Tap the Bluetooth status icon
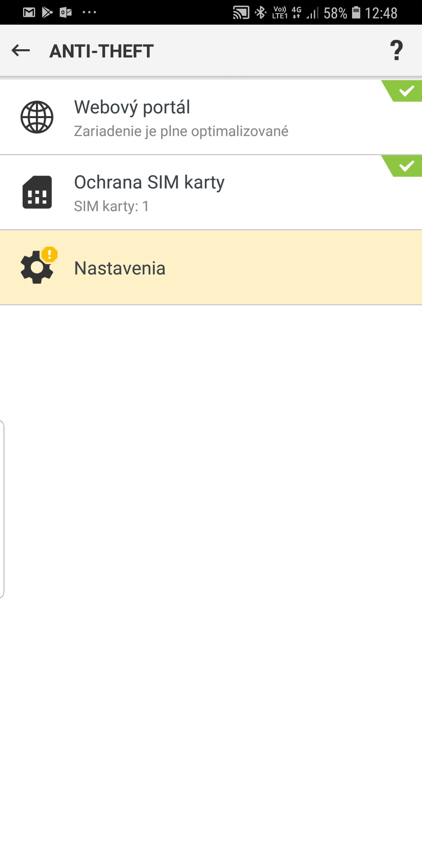The height and width of the screenshot is (868, 422). [x=260, y=13]
